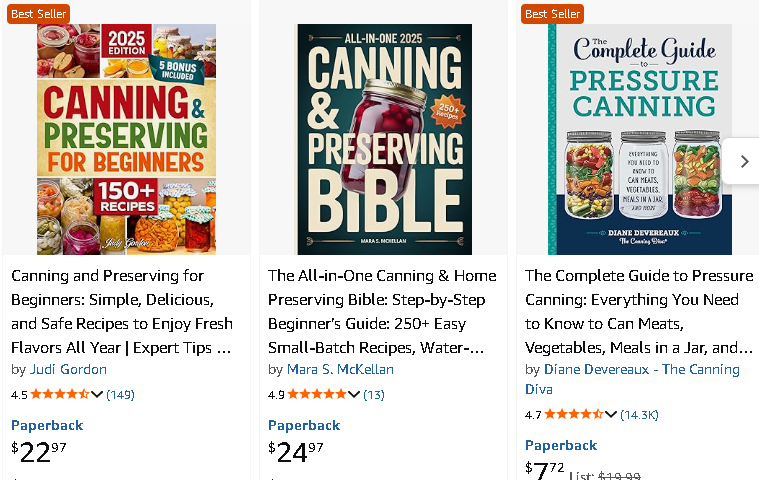View author Mara S. McKellan's page
This screenshot has height=480, width=759.
click(340, 369)
